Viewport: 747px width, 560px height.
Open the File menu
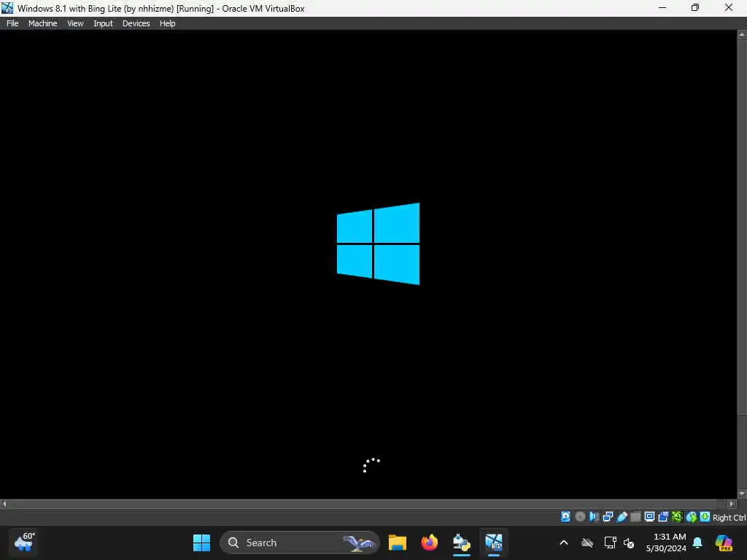tap(12, 23)
